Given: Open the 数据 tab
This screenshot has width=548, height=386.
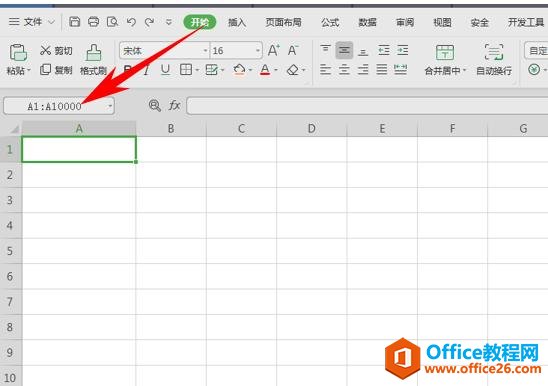Looking at the screenshot, I should [x=367, y=22].
